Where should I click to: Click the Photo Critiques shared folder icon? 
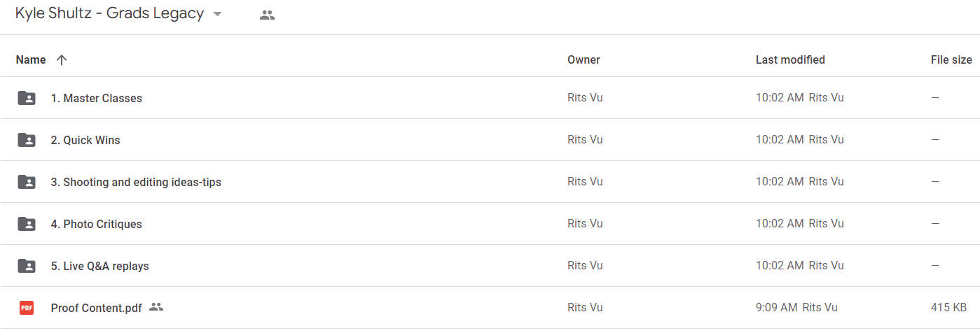point(27,224)
